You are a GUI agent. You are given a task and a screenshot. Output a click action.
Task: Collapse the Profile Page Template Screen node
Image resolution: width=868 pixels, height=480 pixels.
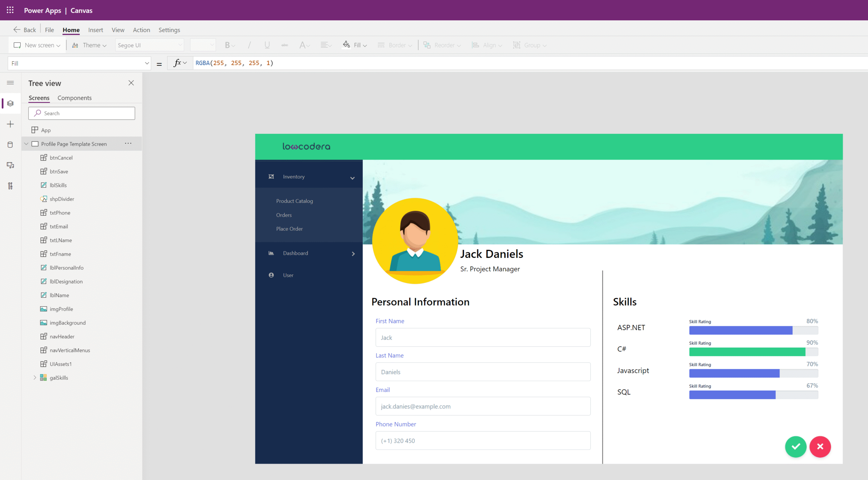tap(26, 144)
